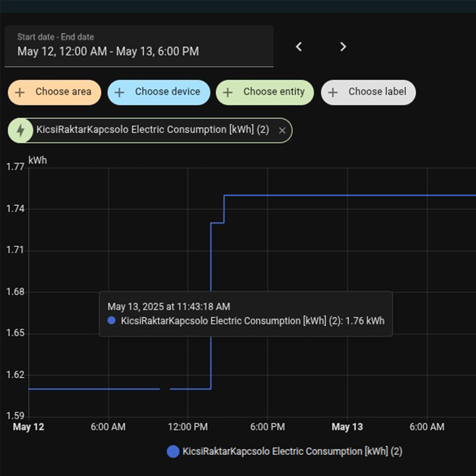Click the blue legend color dot

pos(173,451)
